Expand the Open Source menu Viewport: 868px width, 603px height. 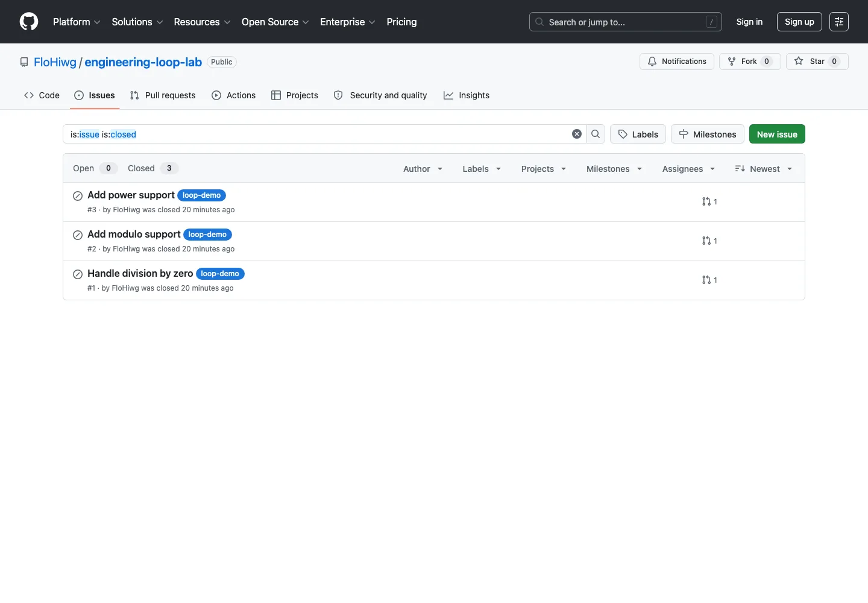(x=275, y=22)
